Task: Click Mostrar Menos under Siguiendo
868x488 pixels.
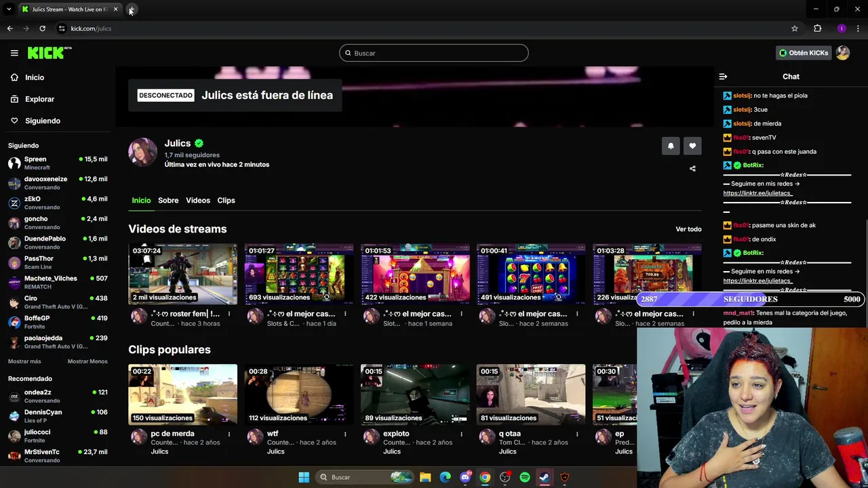Action: 87,361
